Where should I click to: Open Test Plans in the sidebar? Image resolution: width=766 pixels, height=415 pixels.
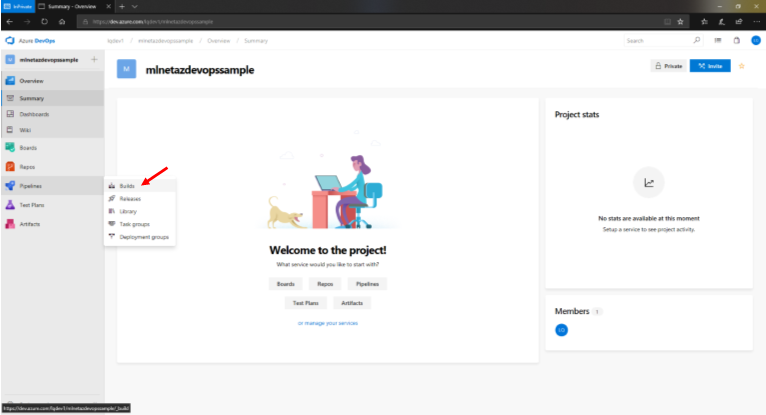pos(32,205)
